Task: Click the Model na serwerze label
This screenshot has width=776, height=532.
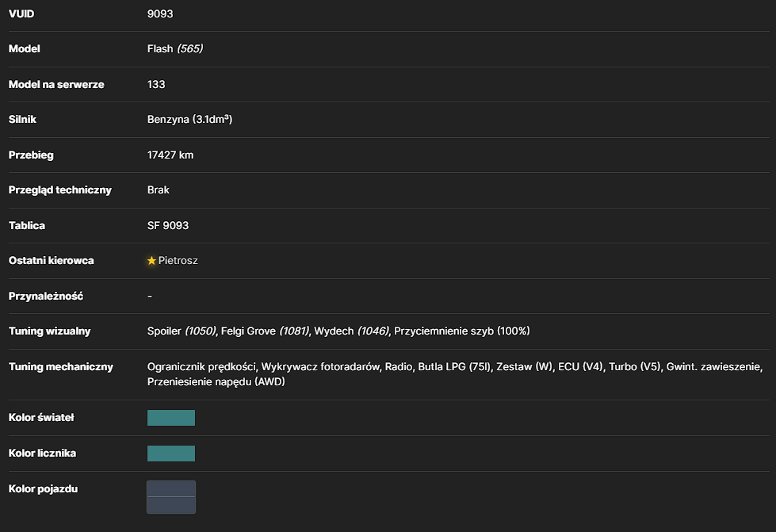Action: (56, 84)
